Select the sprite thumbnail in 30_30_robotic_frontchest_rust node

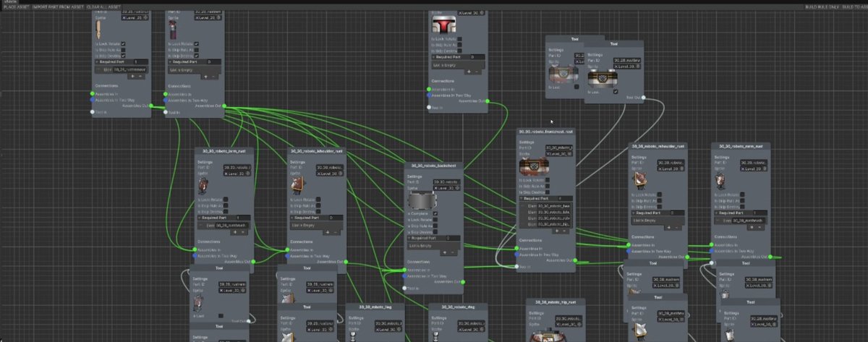point(534,167)
